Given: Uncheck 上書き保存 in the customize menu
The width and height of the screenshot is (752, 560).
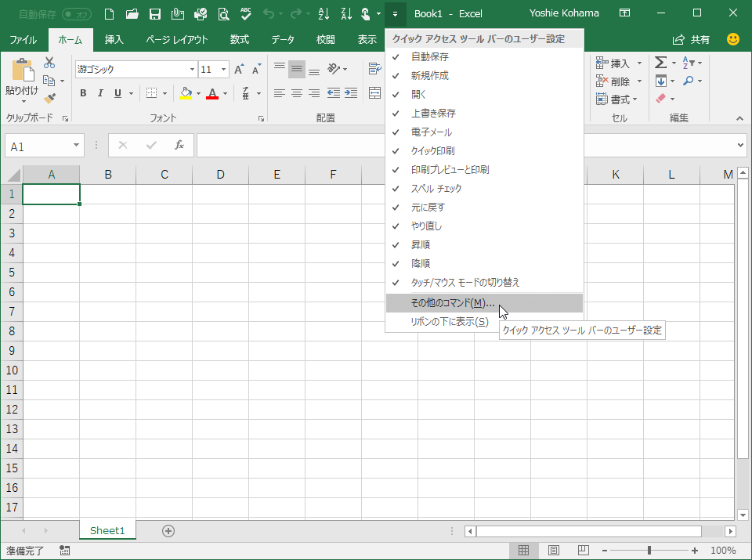Looking at the screenshot, I should pos(484,113).
